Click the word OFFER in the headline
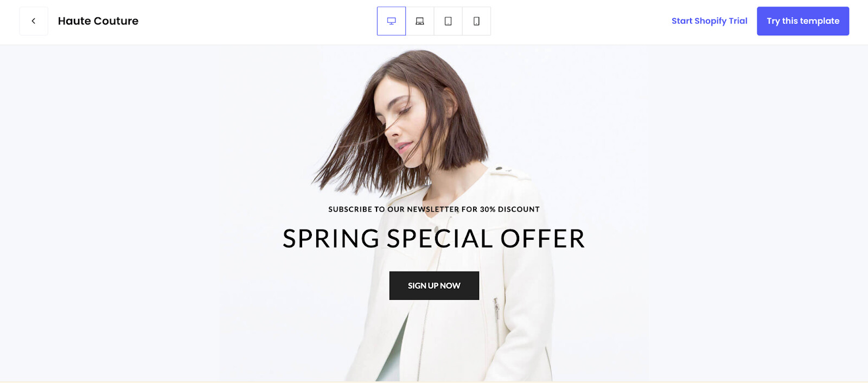 pyautogui.click(x=542, y=239)
